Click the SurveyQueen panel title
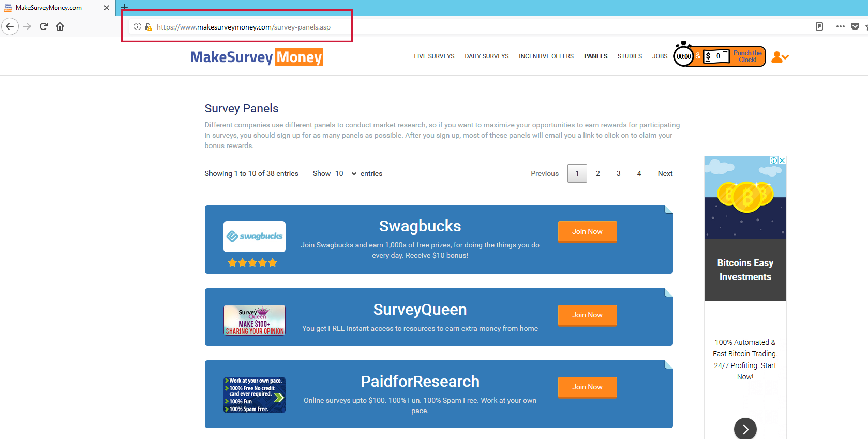Viewport: 868px width, 439px height. point(420,310)
